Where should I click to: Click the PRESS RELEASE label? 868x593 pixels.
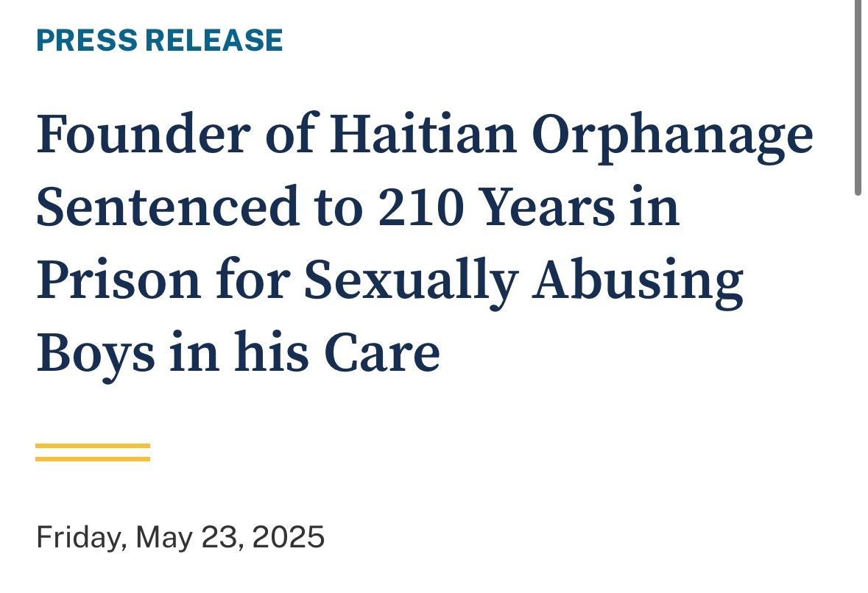(159, 40)
